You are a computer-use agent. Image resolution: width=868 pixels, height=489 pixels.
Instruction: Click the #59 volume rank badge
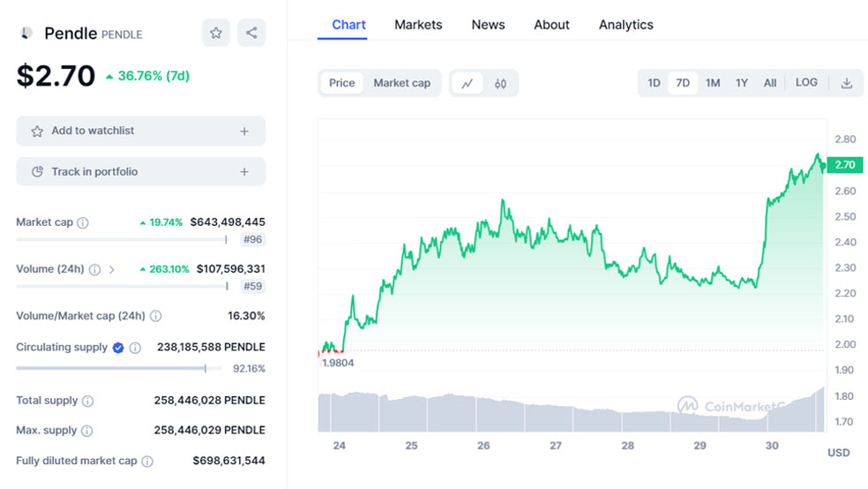coord(253,286)
